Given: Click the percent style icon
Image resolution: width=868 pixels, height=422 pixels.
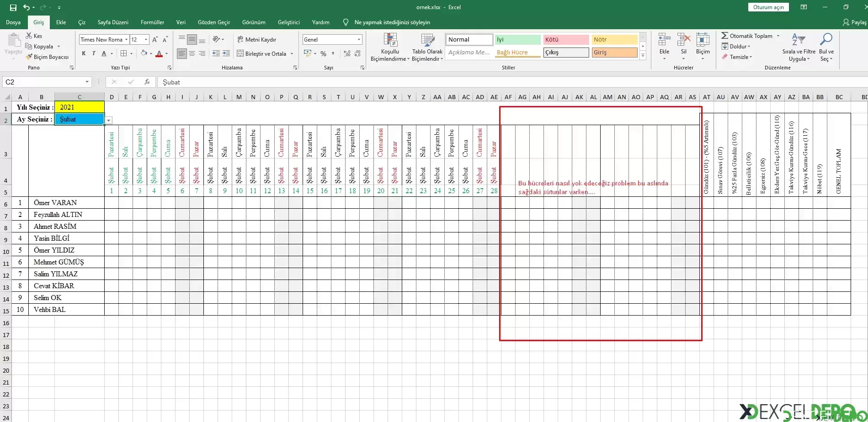Looking at the screenshot, I should pos(323,53).
